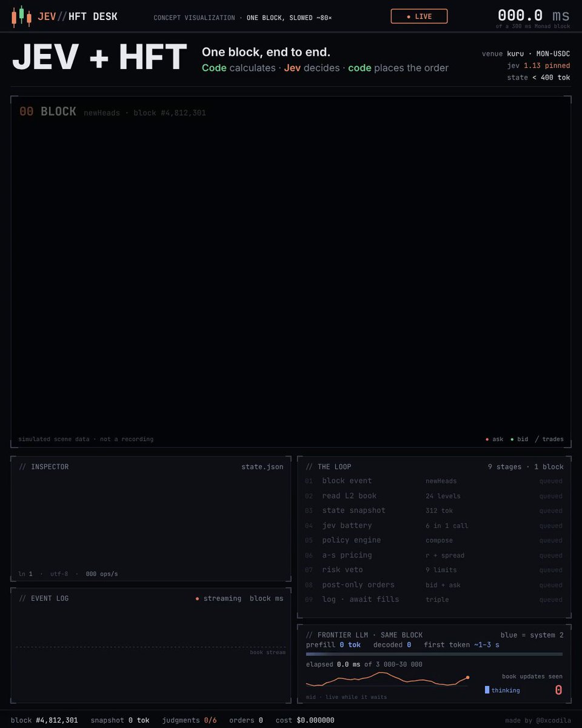Image resolution: width=582 pixels, height=728 pixels.
Task: Select the jev battery stage row
Action: click(434, 525)
